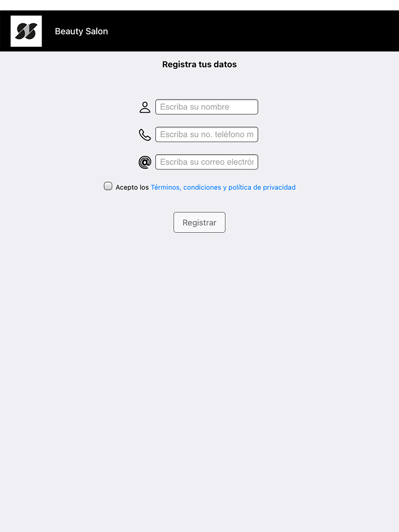The height and width of the screenshot is (532, 399).
Task: Click the word "Salon" in the header
Action: [97, 31]
